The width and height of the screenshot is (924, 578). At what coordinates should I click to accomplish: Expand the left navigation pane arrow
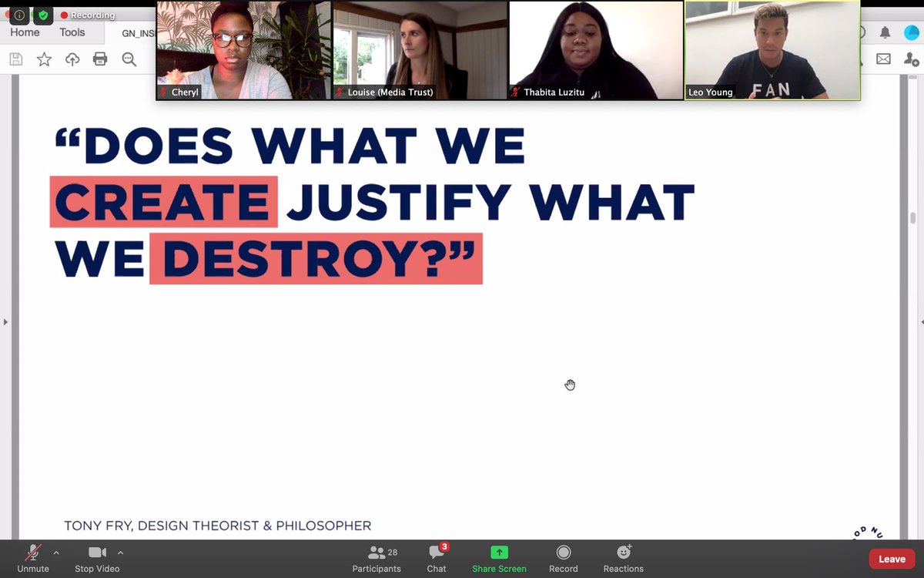(5, 321)
